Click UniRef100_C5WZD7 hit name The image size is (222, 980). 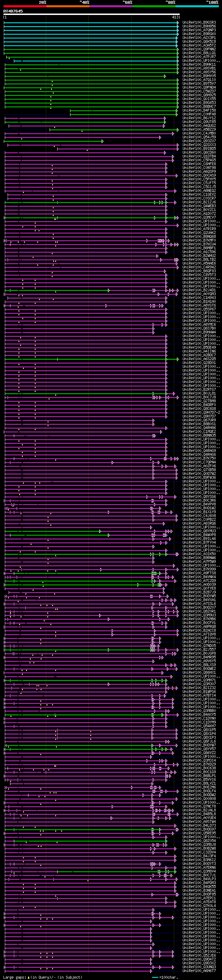pyautogui.click(x=199, y=91)
